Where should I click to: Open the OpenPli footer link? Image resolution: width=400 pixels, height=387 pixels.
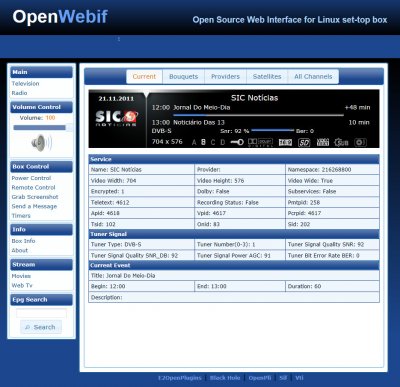[x=260, y=378]
